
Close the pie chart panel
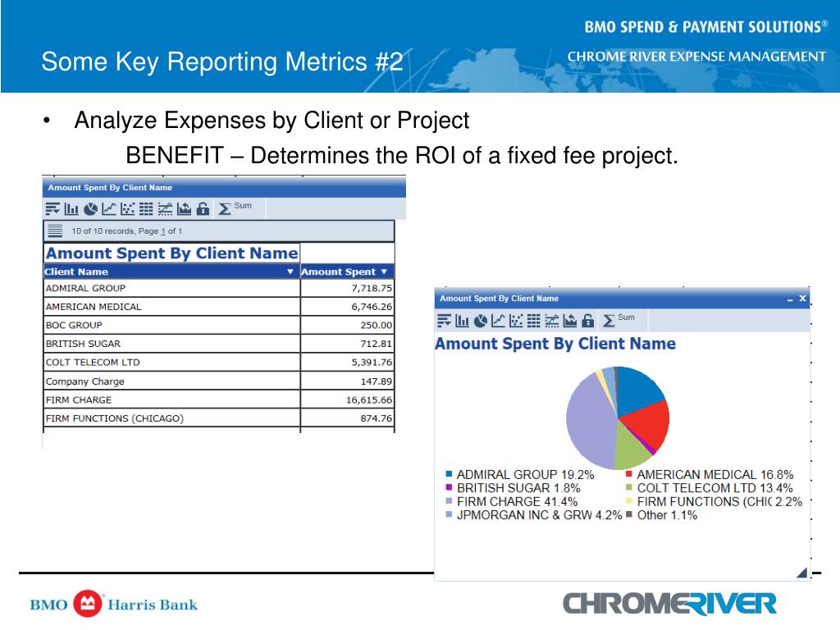point(802,299)
